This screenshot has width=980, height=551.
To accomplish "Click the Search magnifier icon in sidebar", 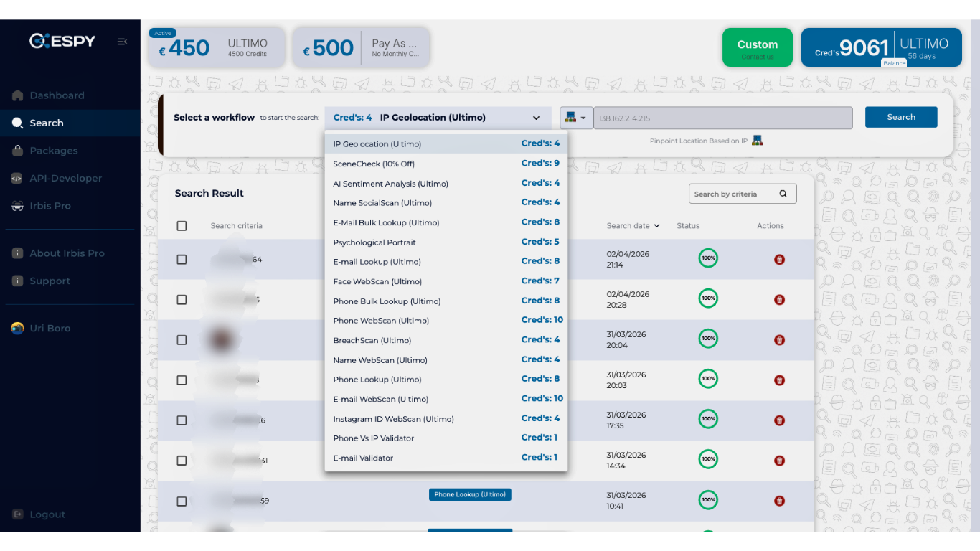I will (x=17, y=123).
